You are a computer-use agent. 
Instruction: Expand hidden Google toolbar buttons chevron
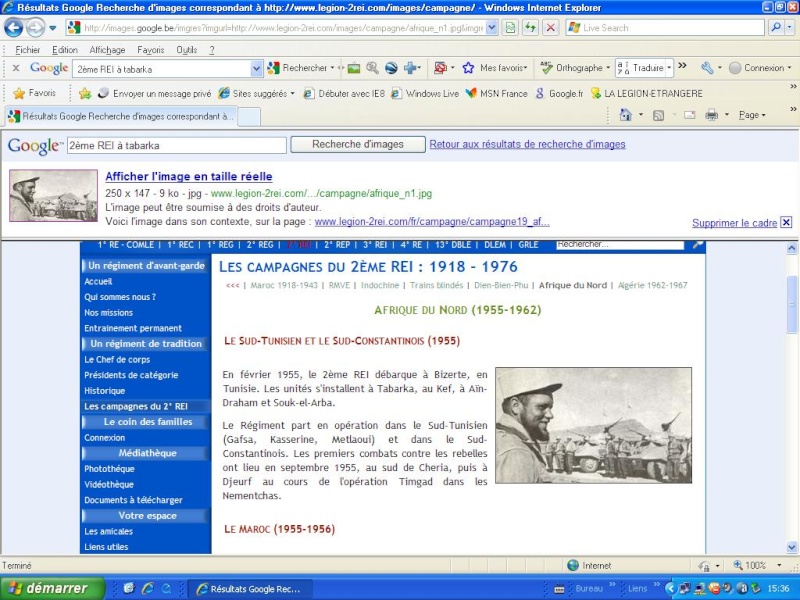[x=682, y=65]
